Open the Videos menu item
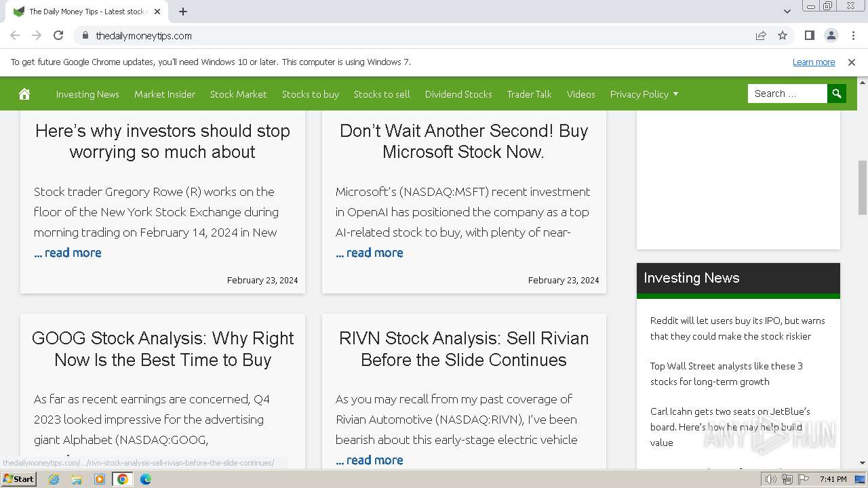Screen dimensions: 868x488 point(581,94)
